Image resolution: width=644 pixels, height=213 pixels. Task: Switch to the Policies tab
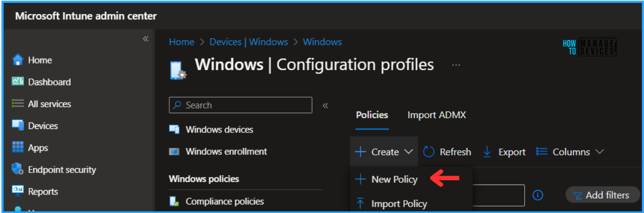click(372, 115)
